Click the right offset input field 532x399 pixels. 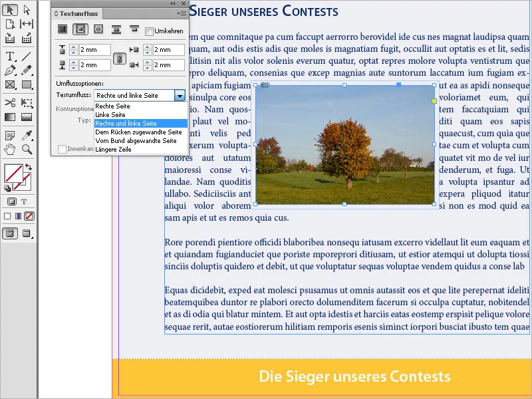point(169,65)
